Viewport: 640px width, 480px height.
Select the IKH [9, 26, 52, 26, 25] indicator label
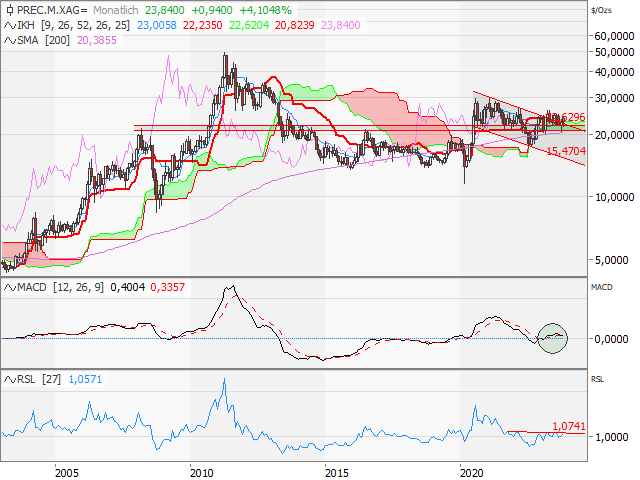[73, 25]
